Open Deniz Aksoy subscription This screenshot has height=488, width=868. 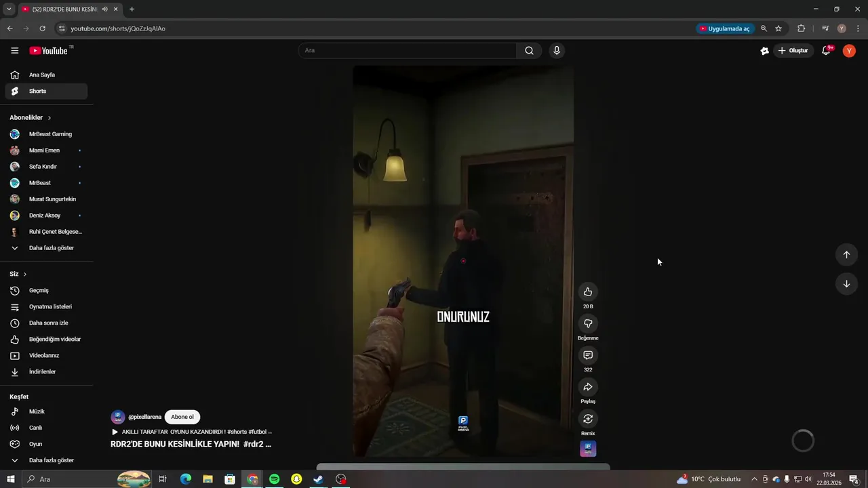(x=46, y=216)
